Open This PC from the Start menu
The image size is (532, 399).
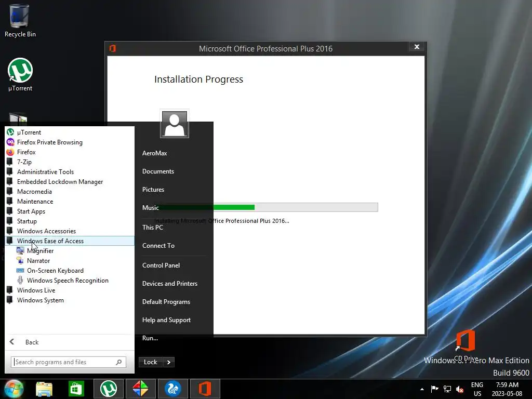[174, 228]
